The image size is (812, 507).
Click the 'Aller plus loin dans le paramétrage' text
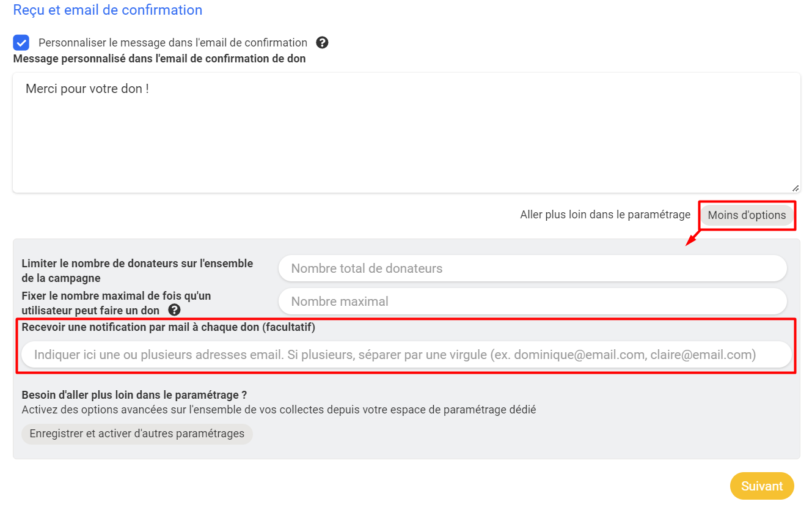pyautogui.click(x=605, y=215)
